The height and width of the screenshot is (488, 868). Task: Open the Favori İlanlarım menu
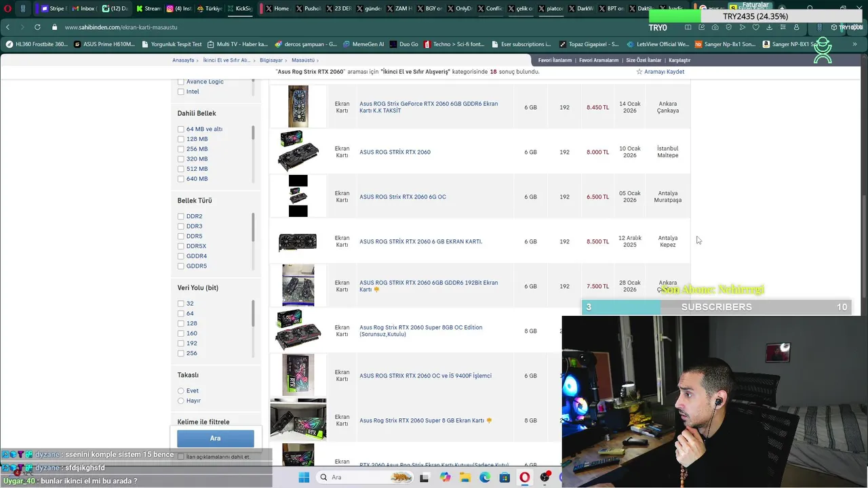(x=555, y=60)
